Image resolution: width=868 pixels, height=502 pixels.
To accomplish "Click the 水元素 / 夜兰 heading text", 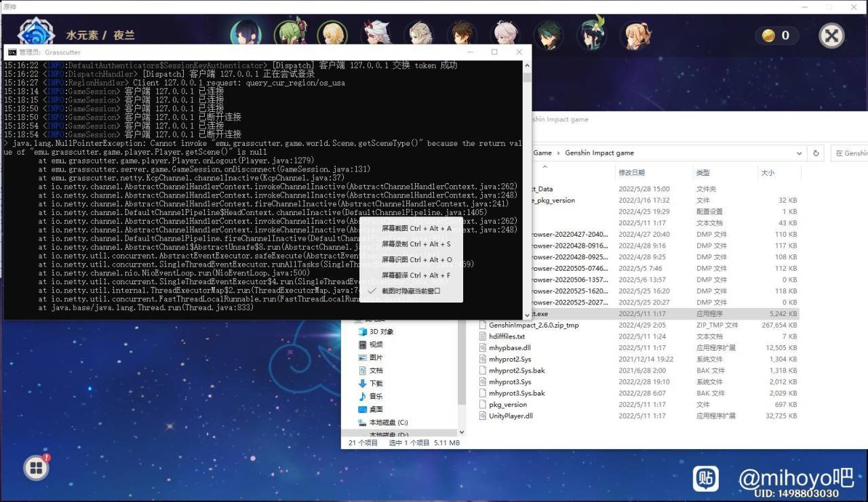I will point(100,35).
